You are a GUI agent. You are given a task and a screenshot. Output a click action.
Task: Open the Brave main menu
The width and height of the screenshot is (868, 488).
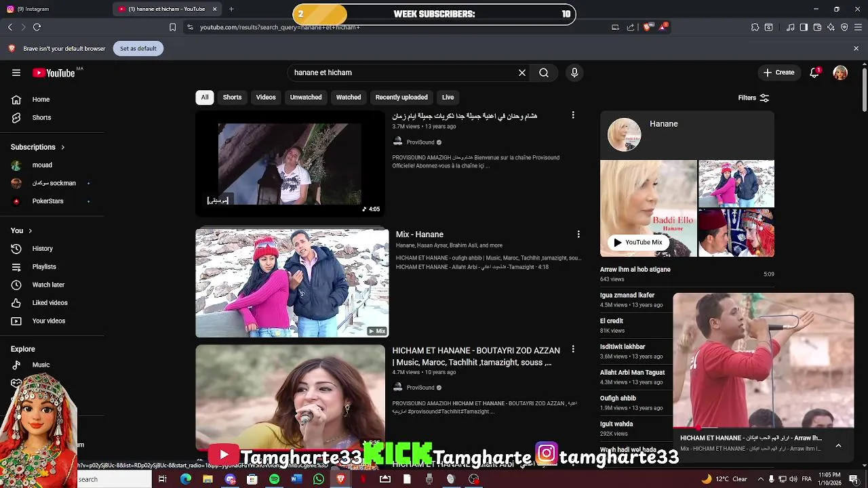pyautogui.click(x=858, y=27)
